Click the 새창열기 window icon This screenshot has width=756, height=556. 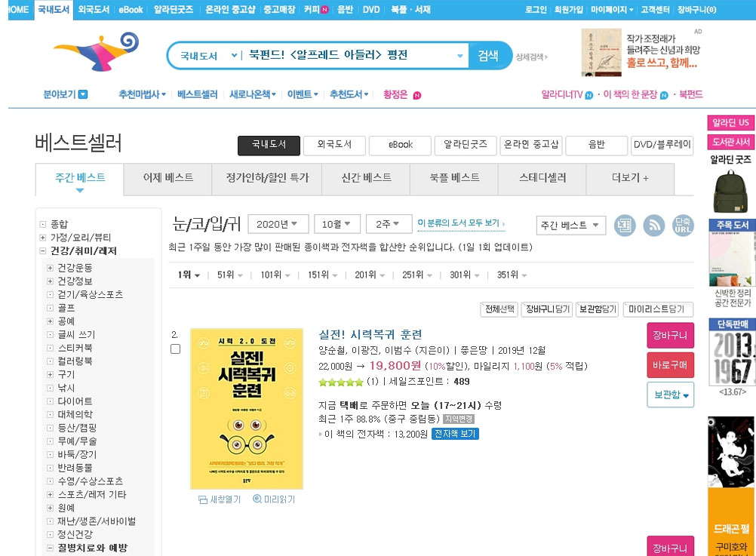click(x=203, y=499)
